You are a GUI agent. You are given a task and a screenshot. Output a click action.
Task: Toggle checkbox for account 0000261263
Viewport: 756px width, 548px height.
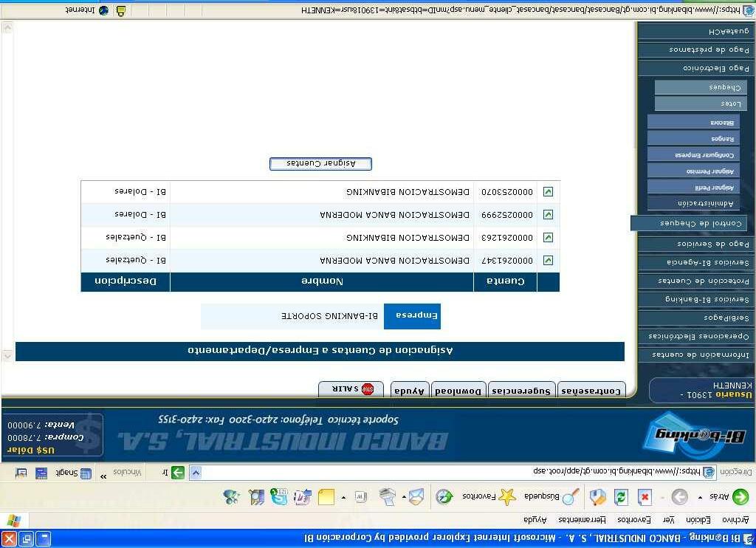click(x=549, y=237)
